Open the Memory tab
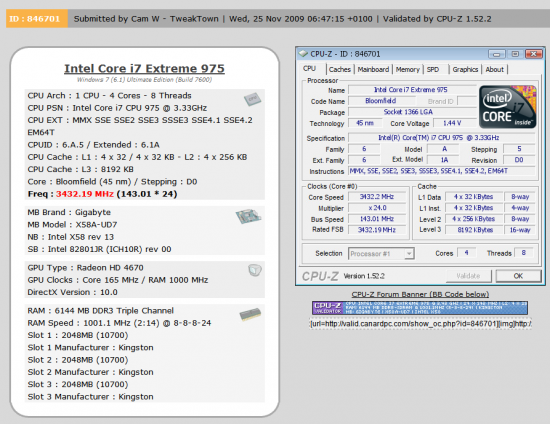The height and width of the screenshot is (424, 550). point(407,69)
